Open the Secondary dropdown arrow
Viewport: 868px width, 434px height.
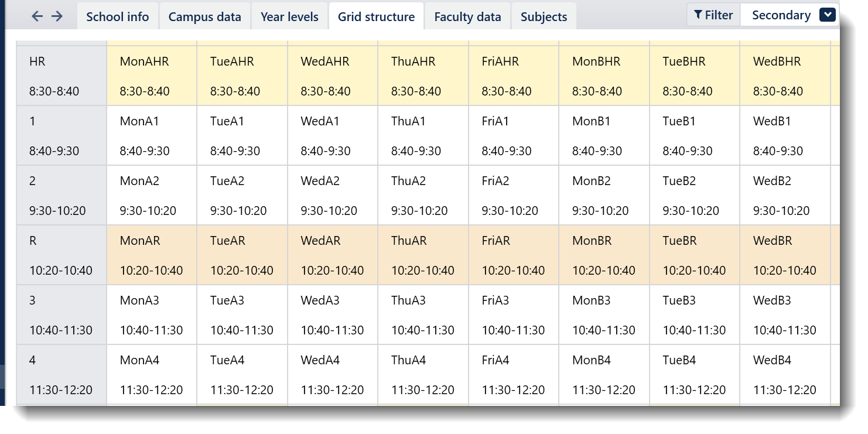[827, 15]
